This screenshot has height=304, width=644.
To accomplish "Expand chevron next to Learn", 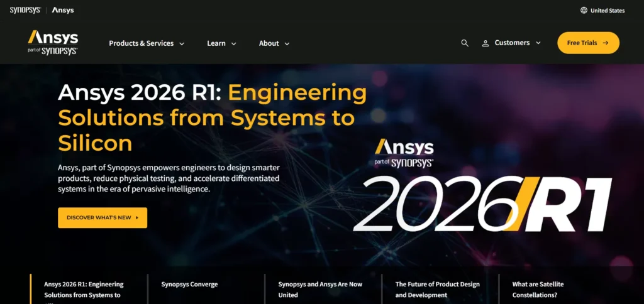I will (234, 44).
